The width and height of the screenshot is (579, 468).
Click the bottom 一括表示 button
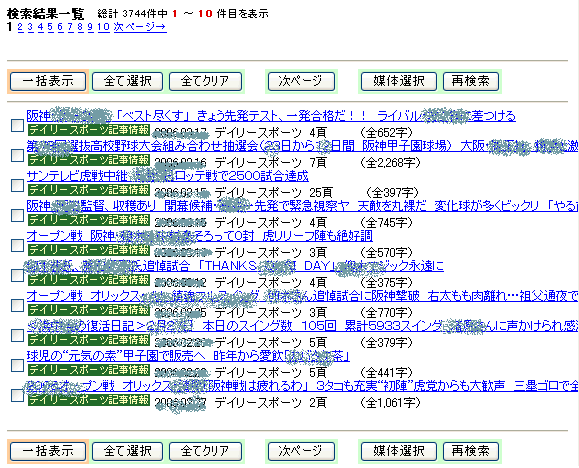tap(48, 451)
